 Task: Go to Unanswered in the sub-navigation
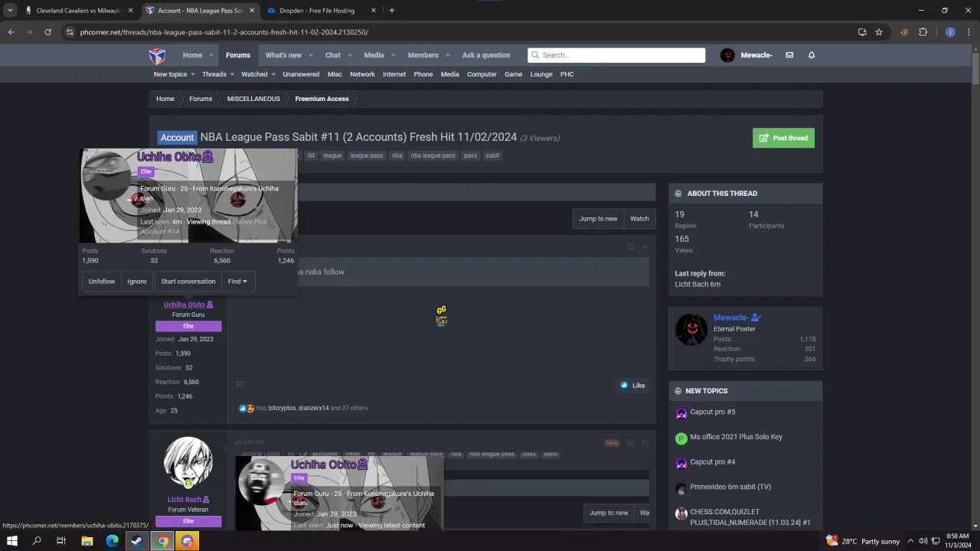pos(301,74)
